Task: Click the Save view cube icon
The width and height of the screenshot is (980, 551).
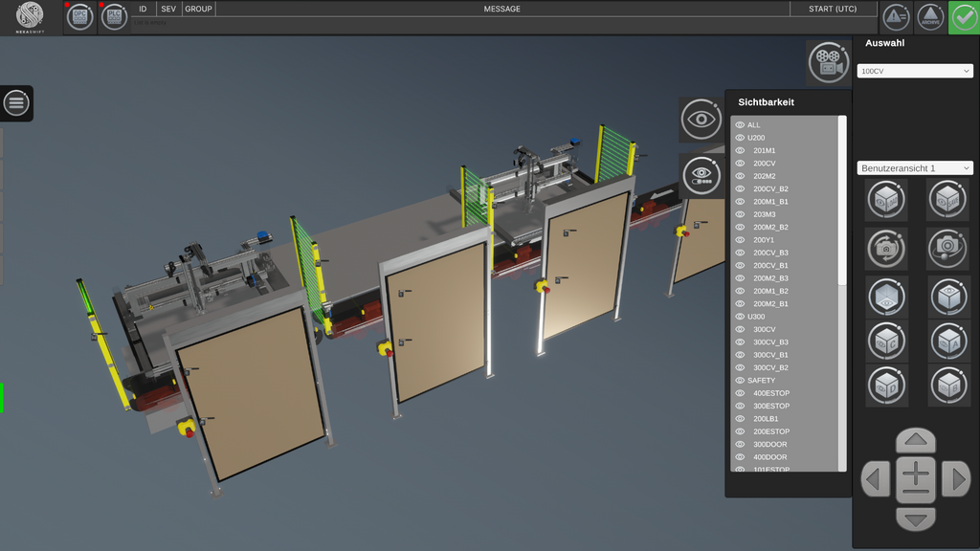Action: coord(948,199)
